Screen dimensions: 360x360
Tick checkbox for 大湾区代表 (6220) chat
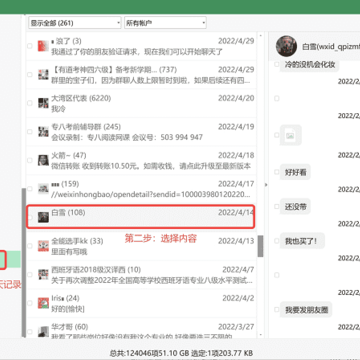(x=30, y=103)
